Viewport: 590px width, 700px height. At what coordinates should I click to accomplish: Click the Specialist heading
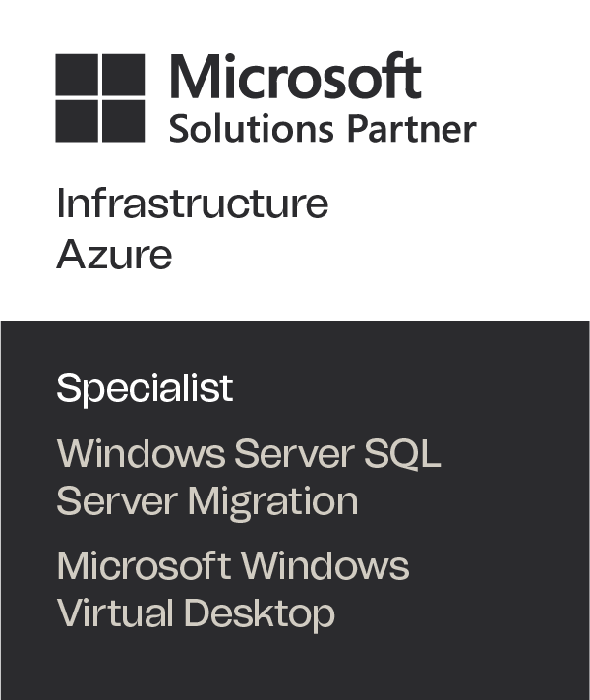coord(145,387)
